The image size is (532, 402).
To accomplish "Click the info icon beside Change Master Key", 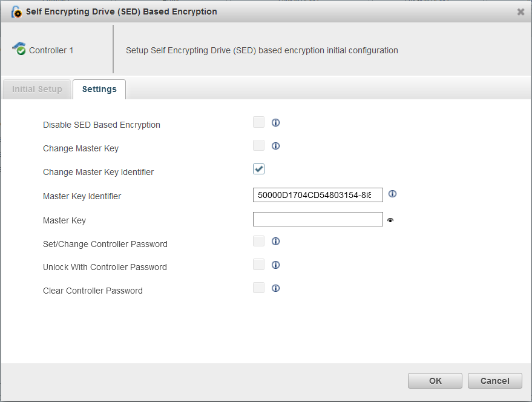I will pyautogui.click(x=275, y=145).
